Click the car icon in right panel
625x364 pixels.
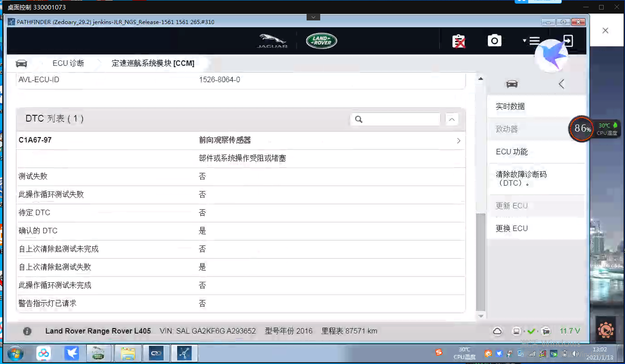[x=512, y=84]
